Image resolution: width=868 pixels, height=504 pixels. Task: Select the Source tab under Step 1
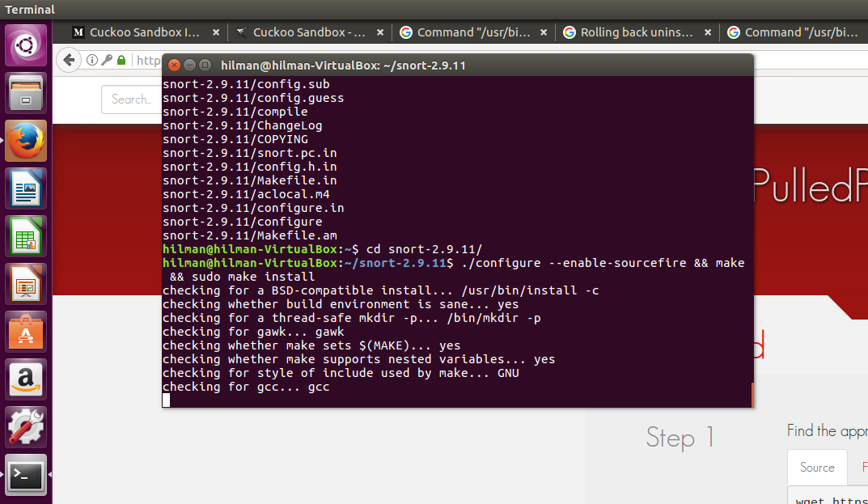point(816,468)
